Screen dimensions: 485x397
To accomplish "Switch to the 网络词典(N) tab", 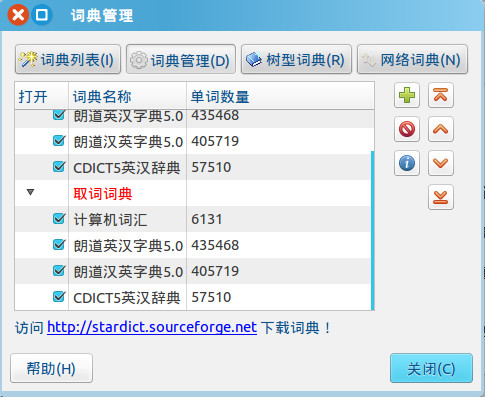I will pyautogui.click(x=412, y=59).
